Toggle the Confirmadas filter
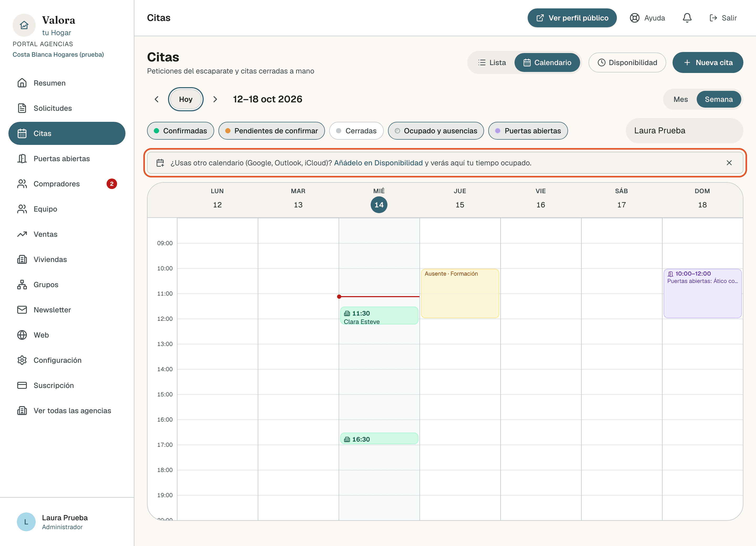756x546 pixels. [x=180, y=131]
